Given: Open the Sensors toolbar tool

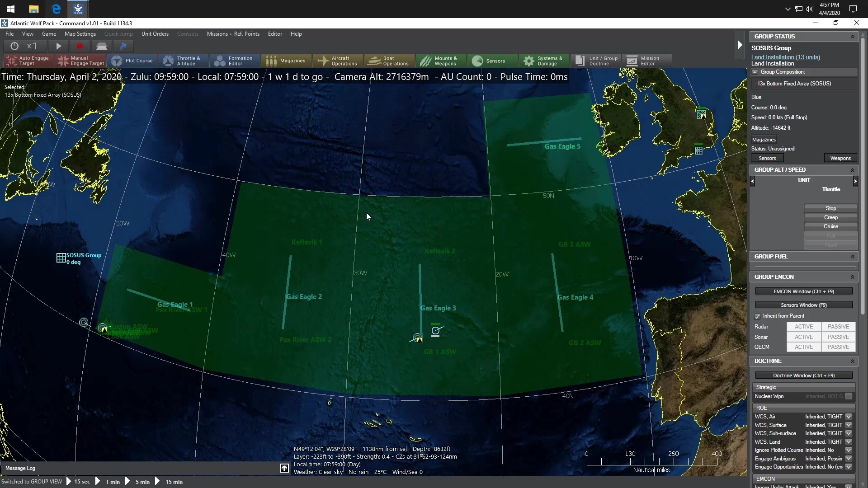Looking at the screenshot, I should coord(493,61).
